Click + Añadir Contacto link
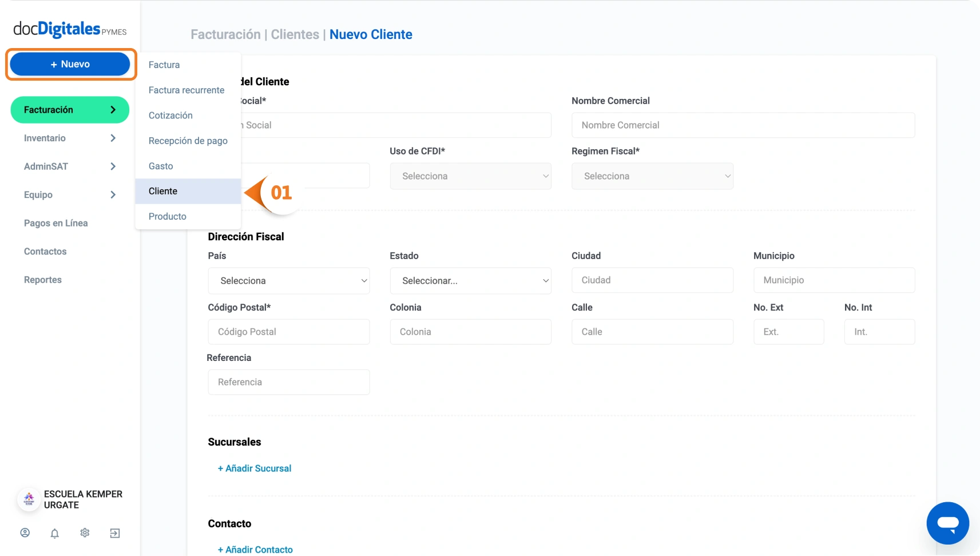Image resolution: width=980 pixels, height=556 pixels. [x=255, y=550]
